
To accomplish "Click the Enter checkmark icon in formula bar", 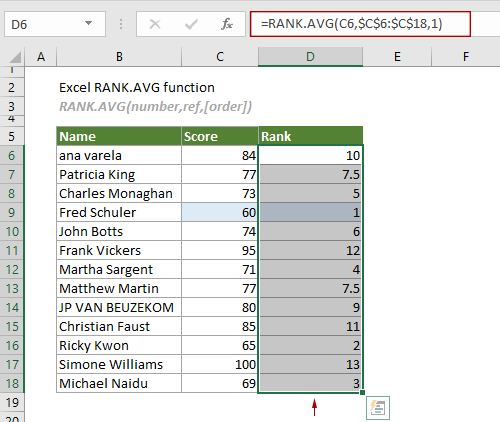I will [191, 24].
